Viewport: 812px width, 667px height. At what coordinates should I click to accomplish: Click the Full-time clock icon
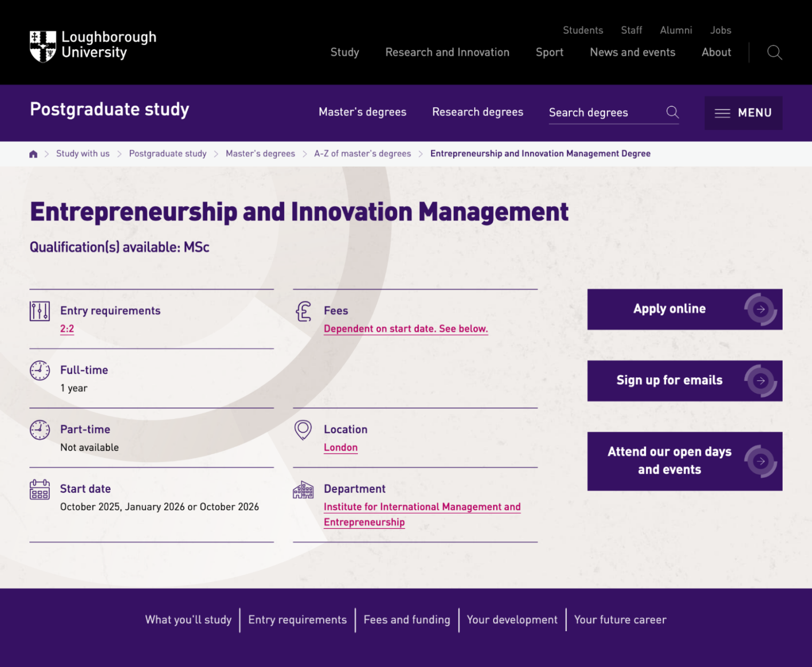coord(40,370)
